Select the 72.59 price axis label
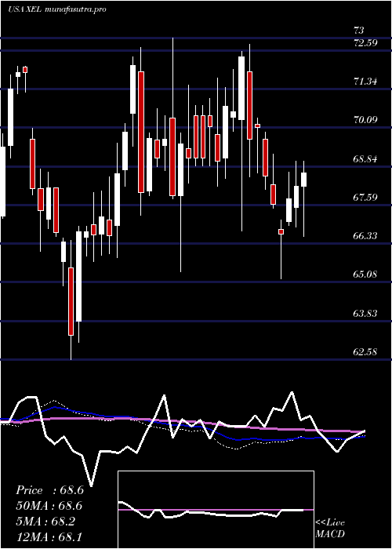Viewport: 392px width, 549px height. (x=365, y=43)
